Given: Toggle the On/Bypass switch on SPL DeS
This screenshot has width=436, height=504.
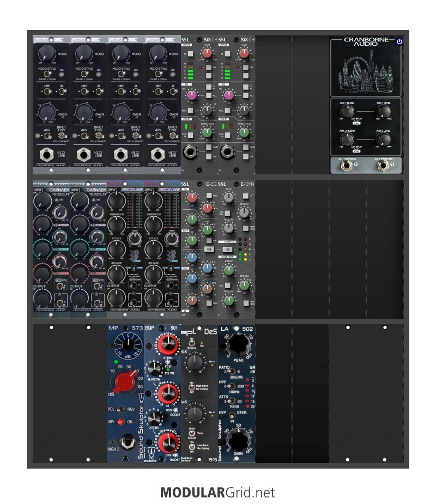Looking at the screenshot, I should point(192,343).
